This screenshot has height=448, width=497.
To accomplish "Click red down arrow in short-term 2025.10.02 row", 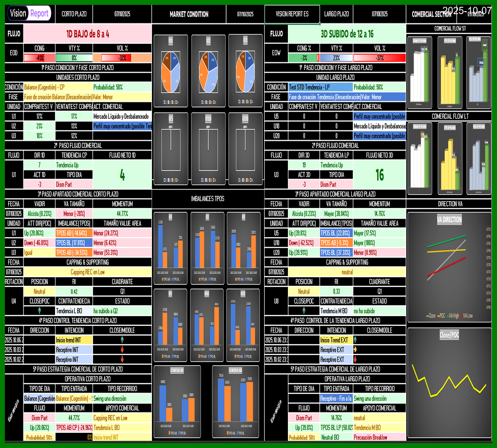I will tap(122, 359).
